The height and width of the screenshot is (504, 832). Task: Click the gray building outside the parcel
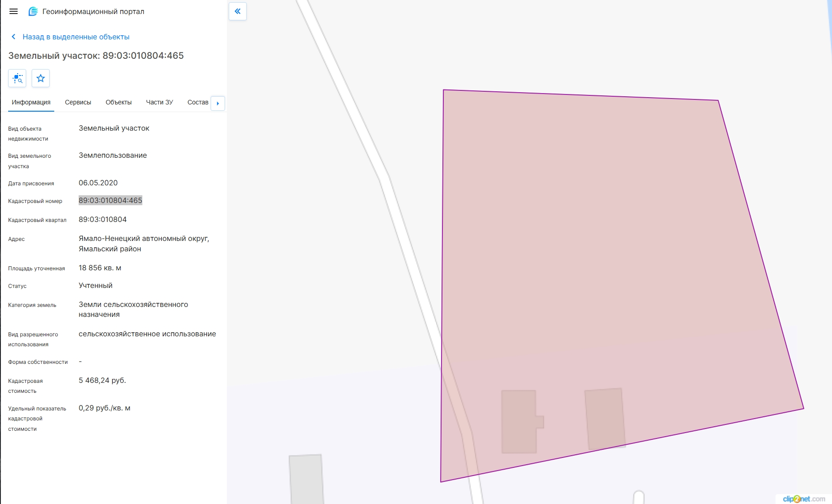click(x=306, y=479)
